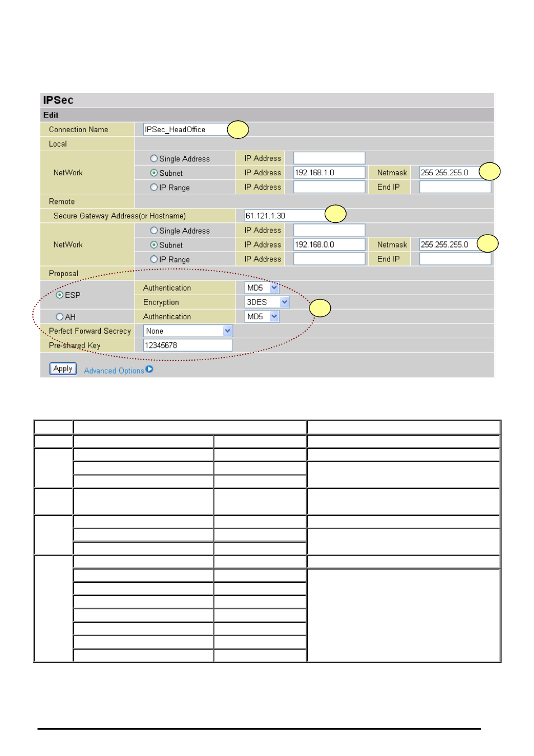Click Local IP Range start address field
The image size is (534, 756).
(x=329, y=187)
